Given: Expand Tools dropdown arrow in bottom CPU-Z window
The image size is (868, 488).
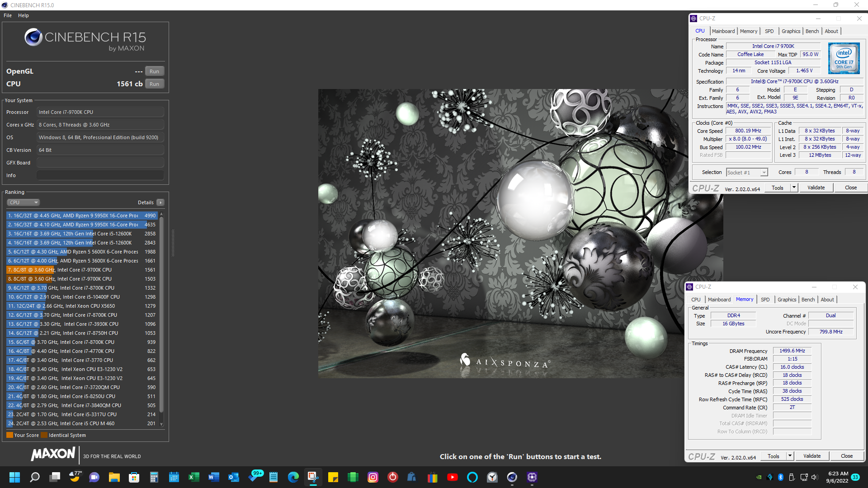Looking at the screenshot, I should 790,456.
